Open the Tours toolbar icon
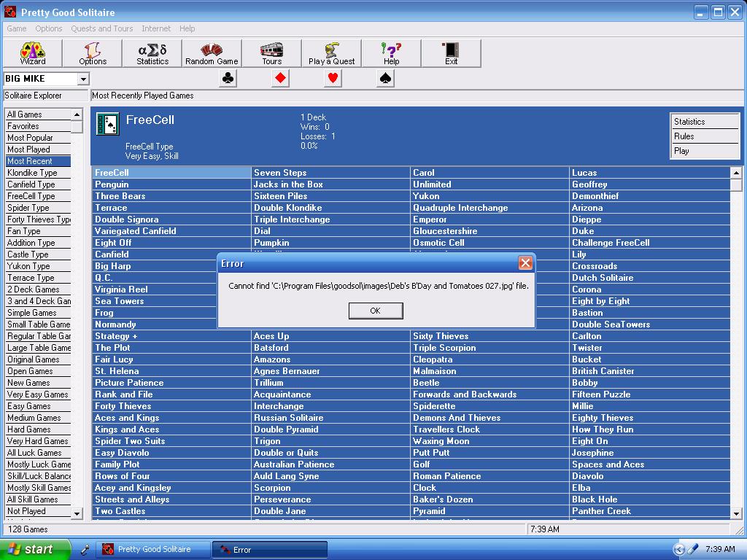 coord(272,52)
